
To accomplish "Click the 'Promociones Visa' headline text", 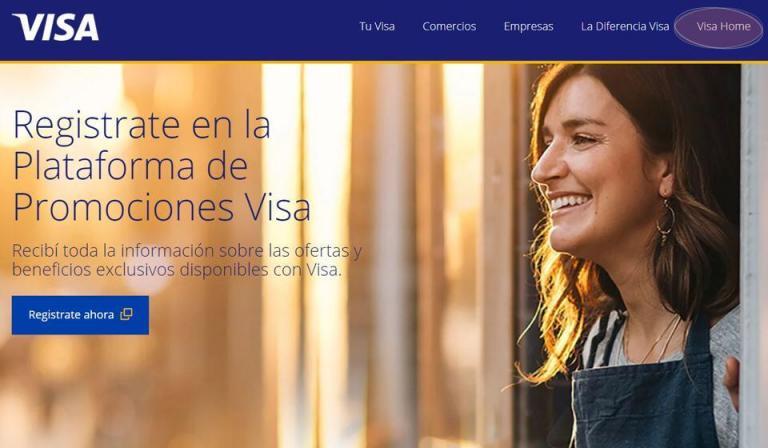I will point(162,208).
